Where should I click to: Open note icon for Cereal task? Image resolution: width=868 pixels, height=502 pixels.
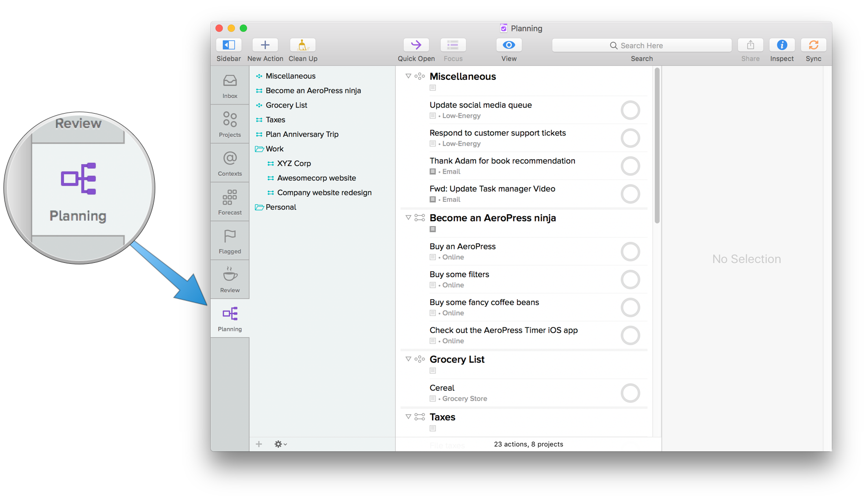pyautogui.click(x=433, y=399)
